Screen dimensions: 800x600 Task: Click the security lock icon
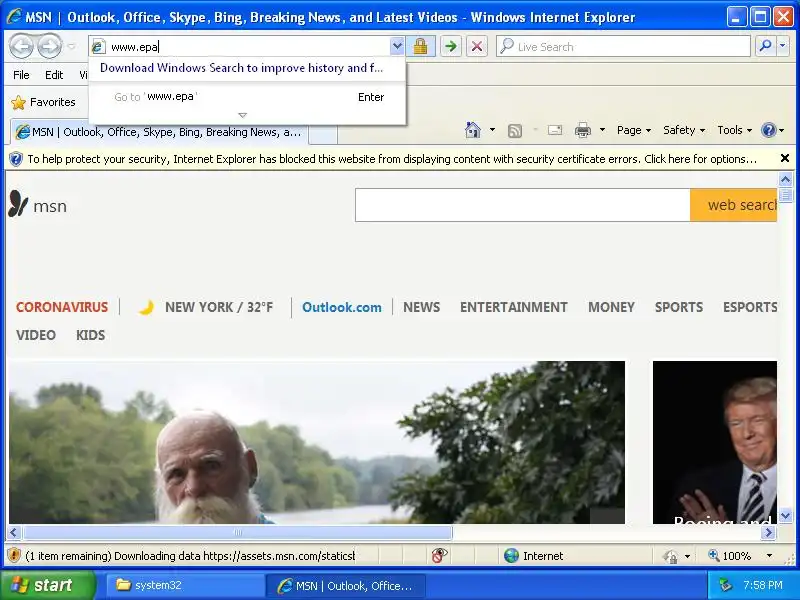(x=420, y=46)
